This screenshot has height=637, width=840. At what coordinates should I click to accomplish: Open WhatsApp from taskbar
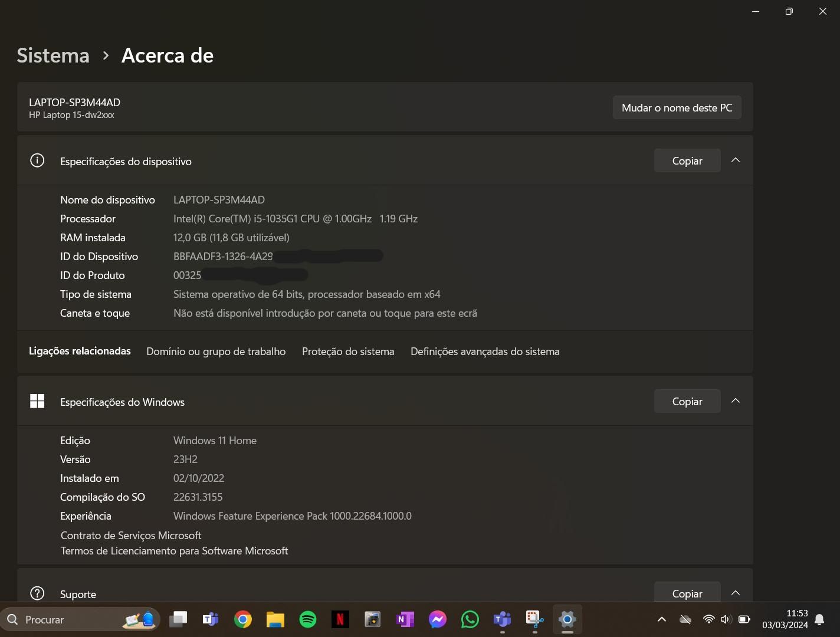coord(470,619)
